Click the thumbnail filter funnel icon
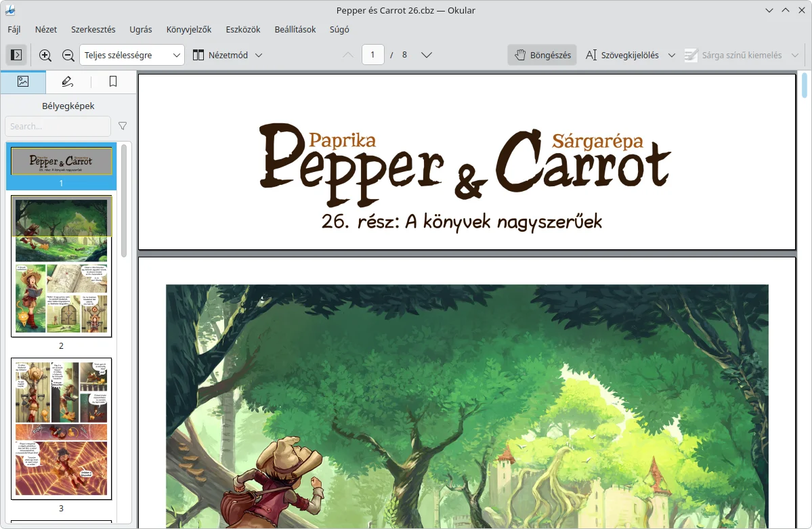This screenshot has height=529, width=812. coord(123,126)
